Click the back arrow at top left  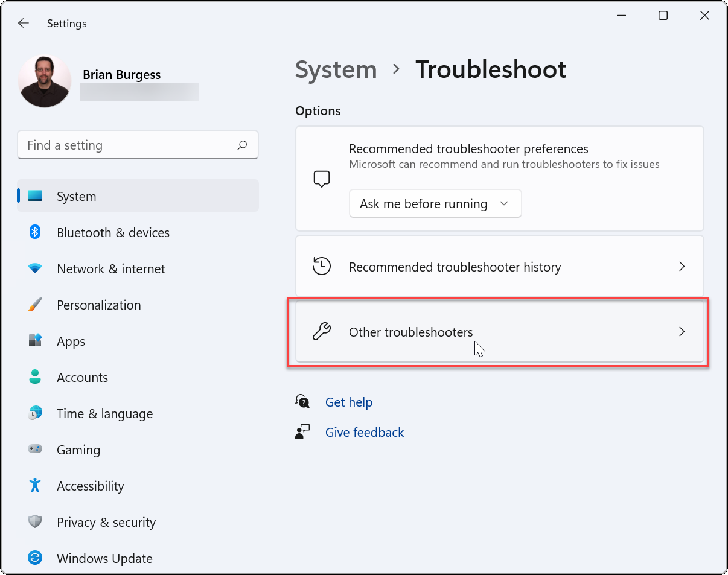[23, 23]
